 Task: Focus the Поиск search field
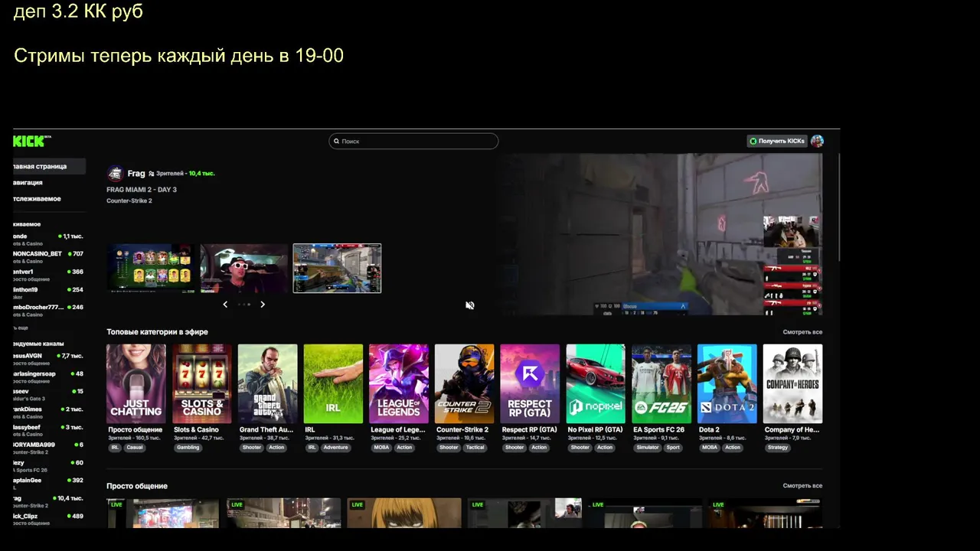click(413, 141)
